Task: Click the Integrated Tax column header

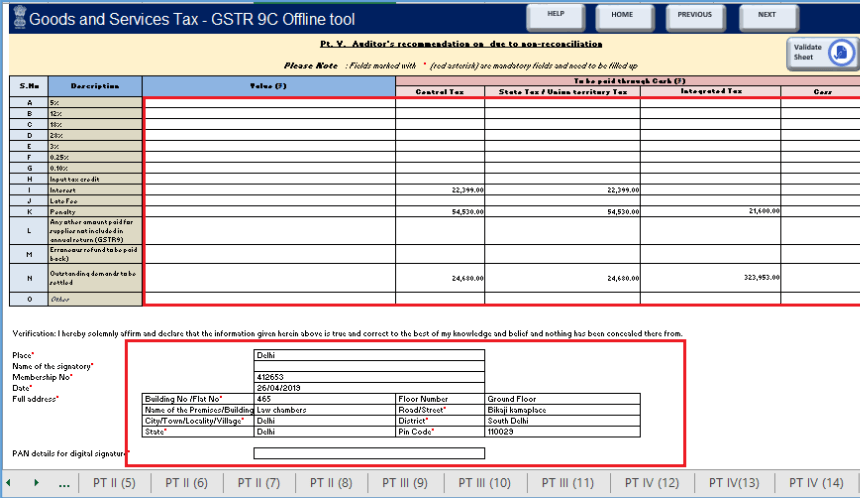Action: click(x=711, y=92)
